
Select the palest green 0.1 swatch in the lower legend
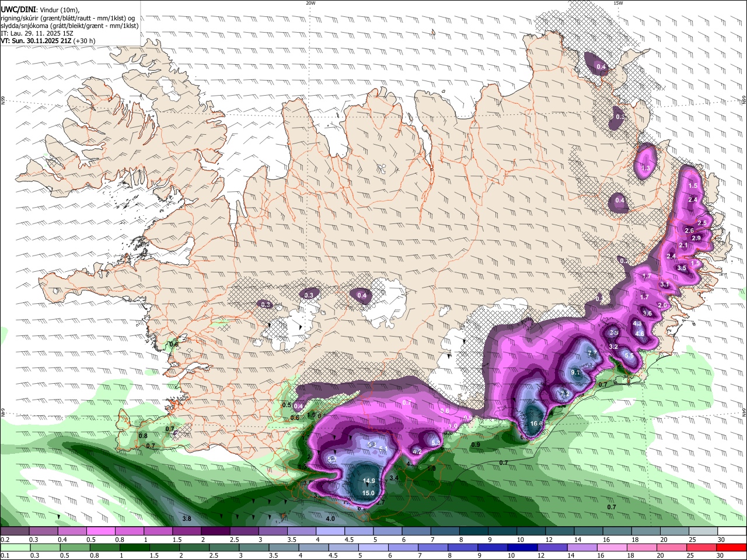pyautogui.click(x=15, y=548)
